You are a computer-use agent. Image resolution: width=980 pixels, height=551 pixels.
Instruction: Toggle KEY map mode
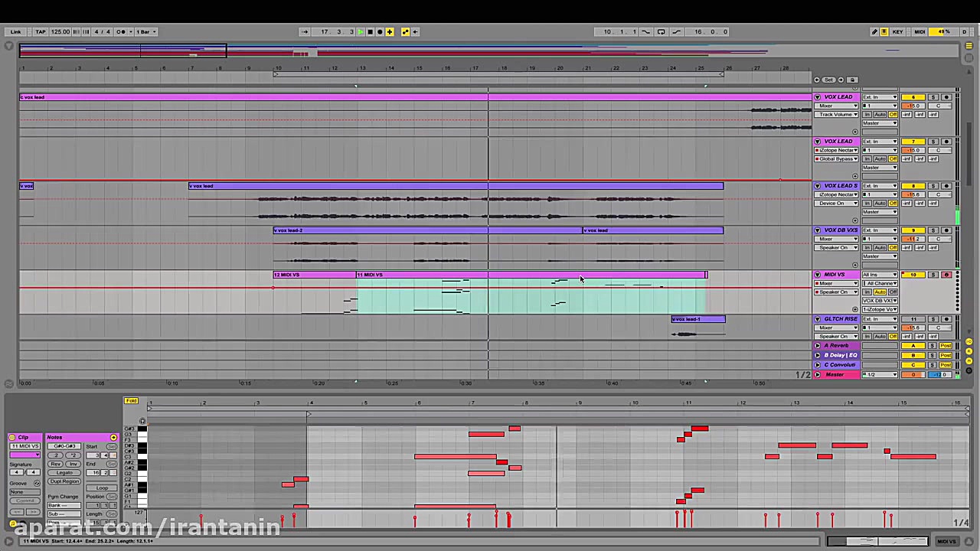point(897,31)
